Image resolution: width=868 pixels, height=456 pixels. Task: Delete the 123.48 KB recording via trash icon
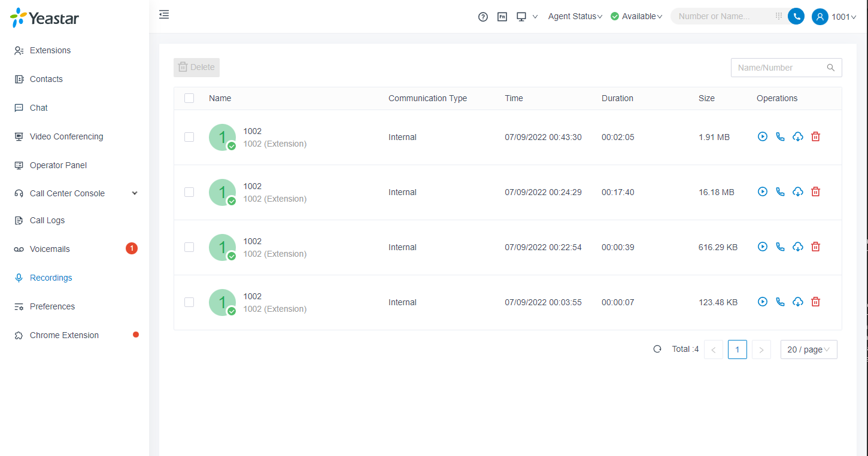(x=815, y=302)
